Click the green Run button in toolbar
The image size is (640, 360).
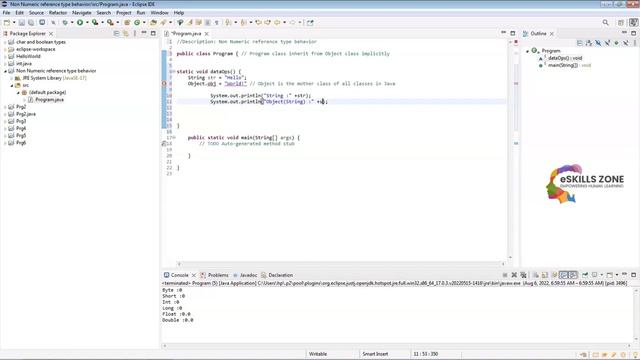80,23
